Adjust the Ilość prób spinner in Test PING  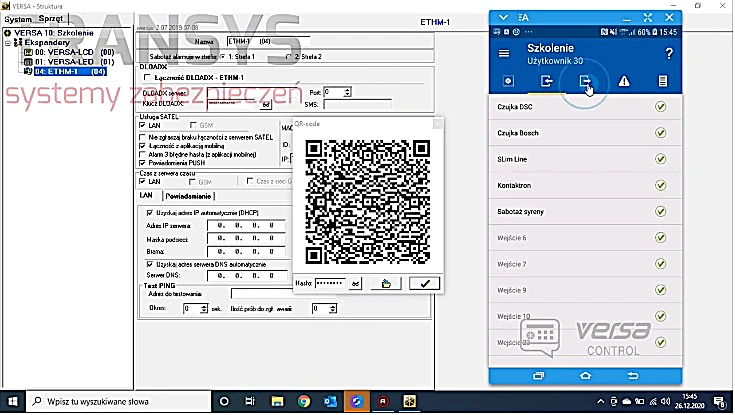pyautogui.click(x=332, y=308)
